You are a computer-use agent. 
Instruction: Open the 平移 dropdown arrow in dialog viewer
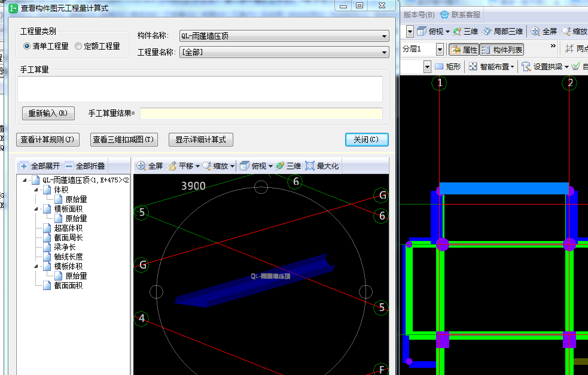[197, 166]
